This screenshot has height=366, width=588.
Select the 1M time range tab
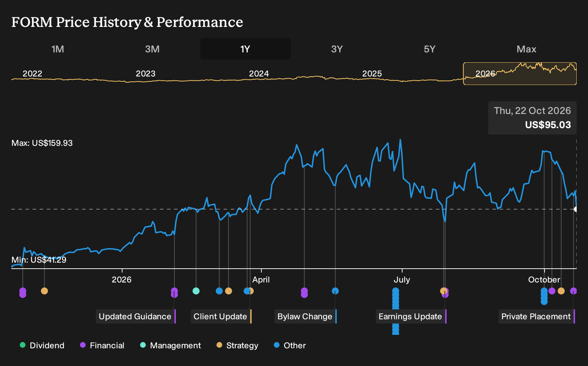(x=58, y=49)
